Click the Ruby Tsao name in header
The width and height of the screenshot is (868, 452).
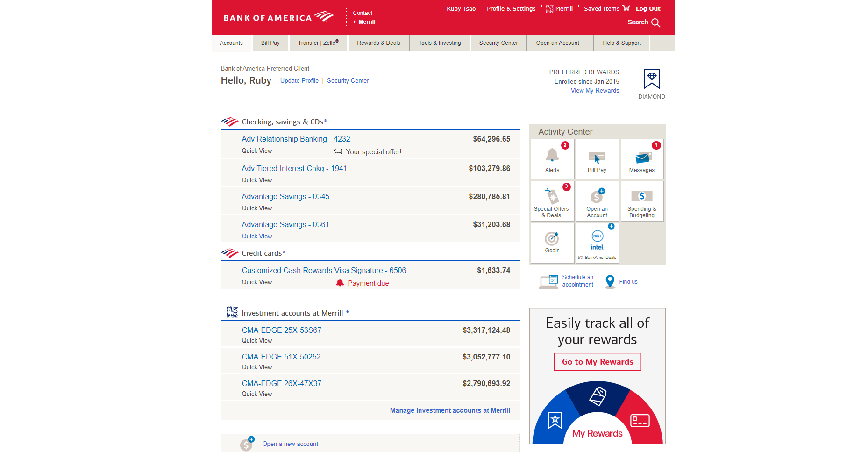point(461,8)
